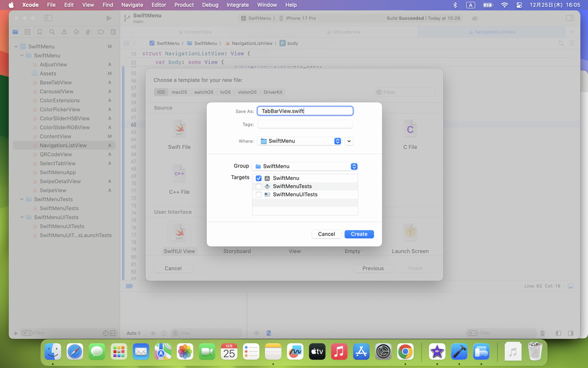Click the Run (play) button in toolbar
This screenshot has height=368, width=588.
click(x=109, y=18)
